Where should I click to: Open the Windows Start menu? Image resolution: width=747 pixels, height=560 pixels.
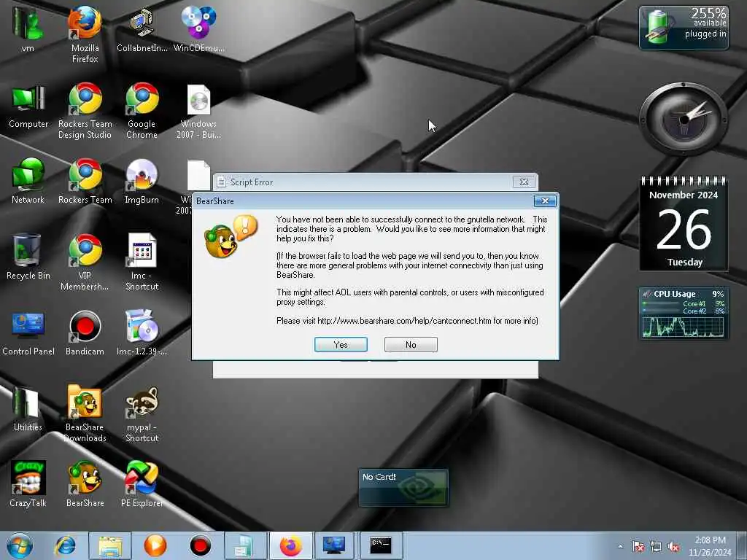(x=19, y=545)
